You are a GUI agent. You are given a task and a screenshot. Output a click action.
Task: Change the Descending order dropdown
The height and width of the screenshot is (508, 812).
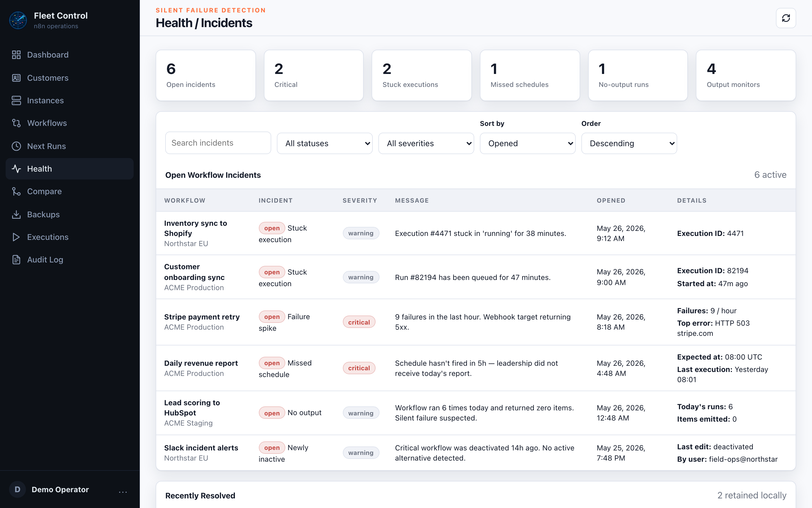629,143
